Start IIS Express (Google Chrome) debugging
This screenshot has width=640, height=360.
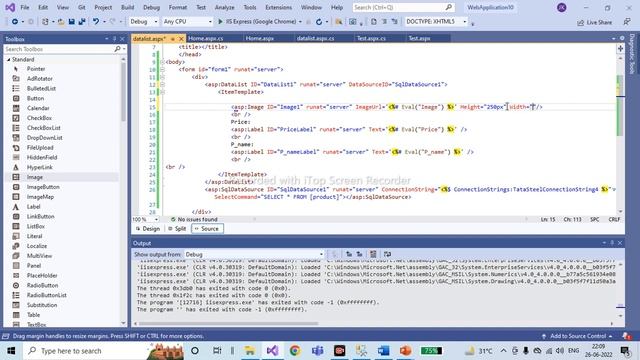tap(257, 22)
